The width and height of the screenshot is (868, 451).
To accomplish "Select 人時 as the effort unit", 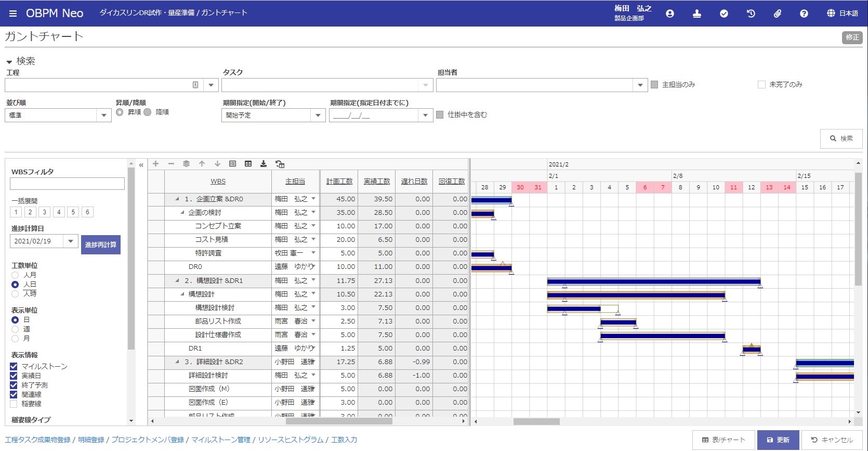I will [15, 293].
